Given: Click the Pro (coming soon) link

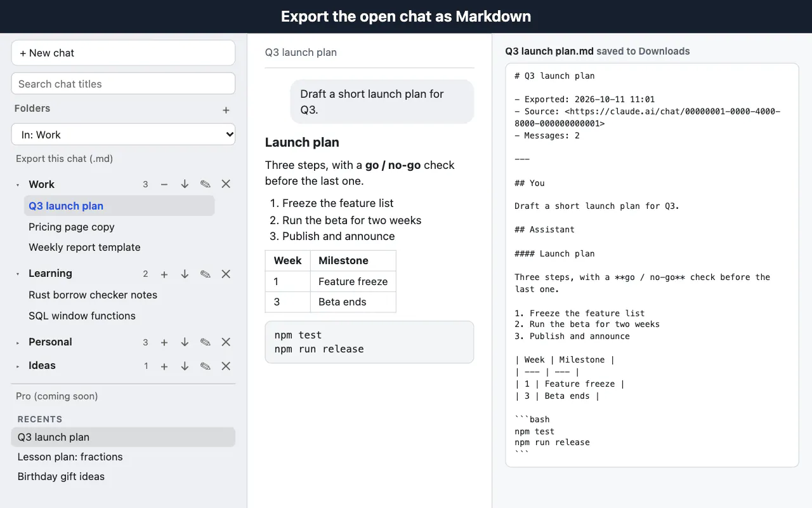Looking at the screenshot, I should [56, 396].
